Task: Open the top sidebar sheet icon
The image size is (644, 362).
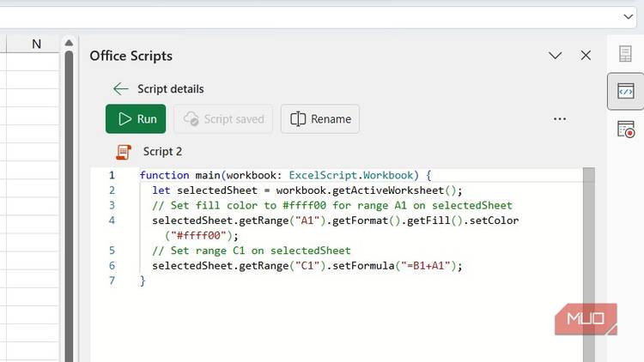Action: (625, 54)
